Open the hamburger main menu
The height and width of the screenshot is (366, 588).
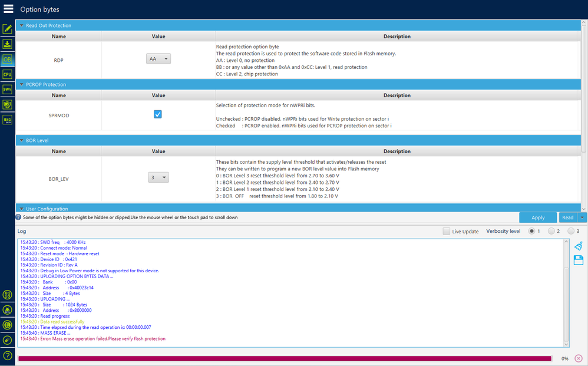point(8,9)
